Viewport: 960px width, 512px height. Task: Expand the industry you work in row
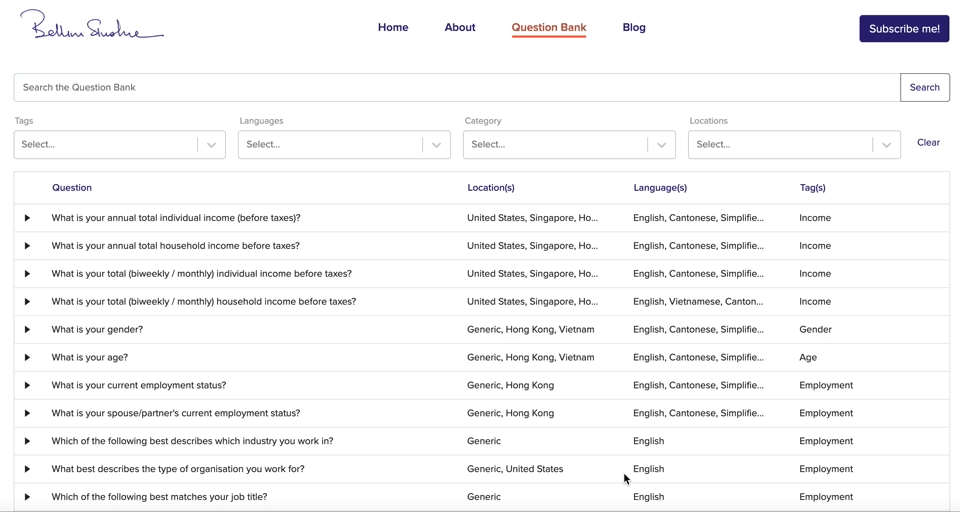pos(27,442)
